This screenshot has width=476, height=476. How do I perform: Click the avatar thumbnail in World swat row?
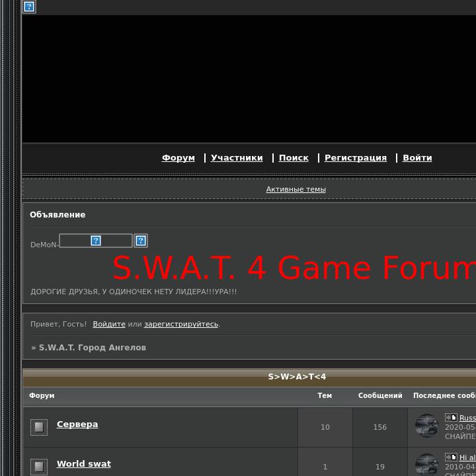pos(426,465)
